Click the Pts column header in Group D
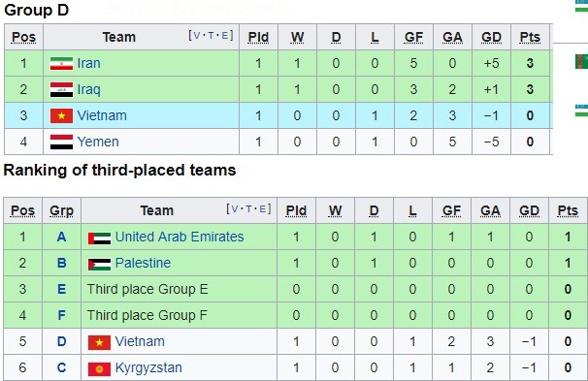This screenshot has height=381, width=588. (530, 37)
